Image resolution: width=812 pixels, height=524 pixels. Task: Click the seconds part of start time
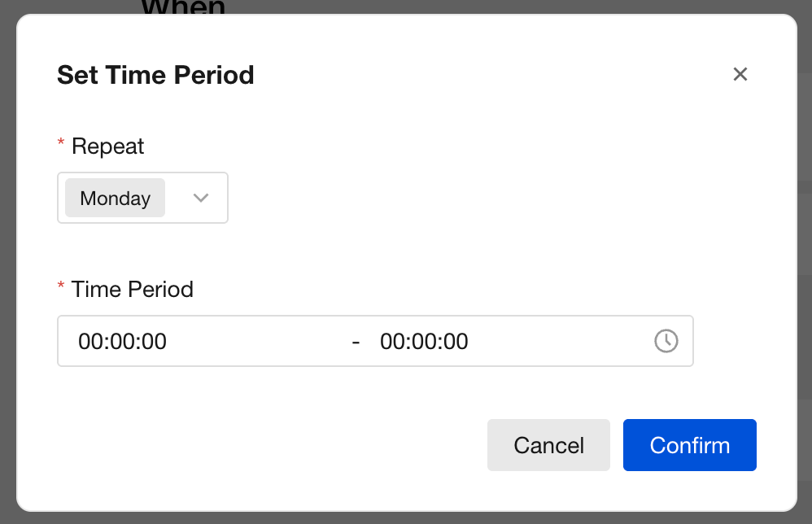pyautogui.click(x=155, y=342)
